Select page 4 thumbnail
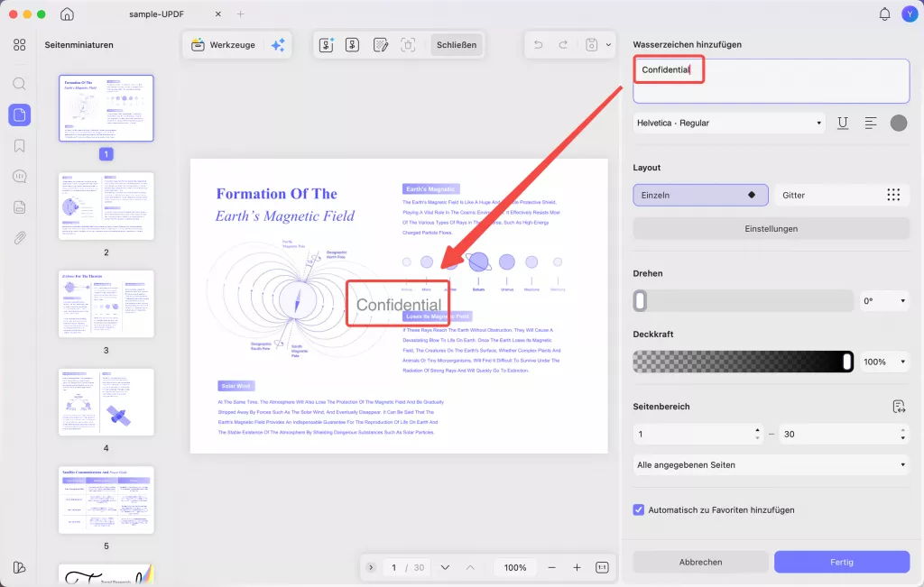 pyautogui.click(x=106, y=402)
